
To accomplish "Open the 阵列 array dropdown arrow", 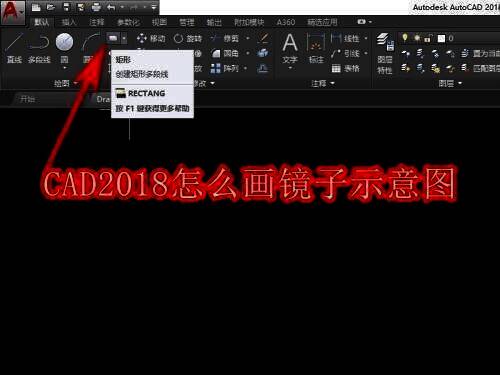I will point(246,69).
